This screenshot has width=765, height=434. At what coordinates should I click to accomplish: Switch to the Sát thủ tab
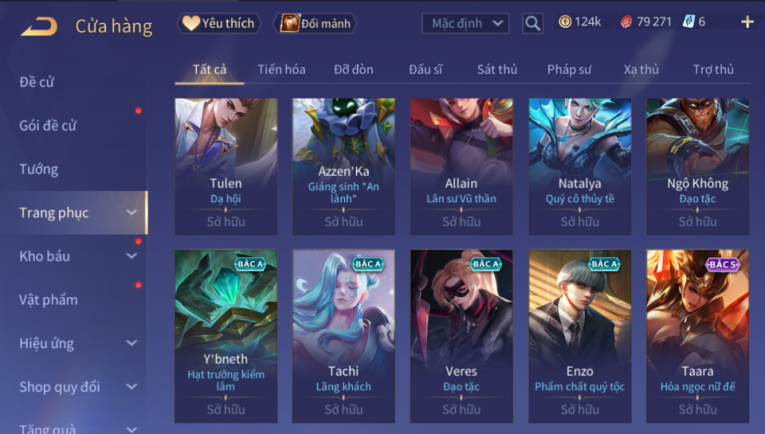[497, 69]
